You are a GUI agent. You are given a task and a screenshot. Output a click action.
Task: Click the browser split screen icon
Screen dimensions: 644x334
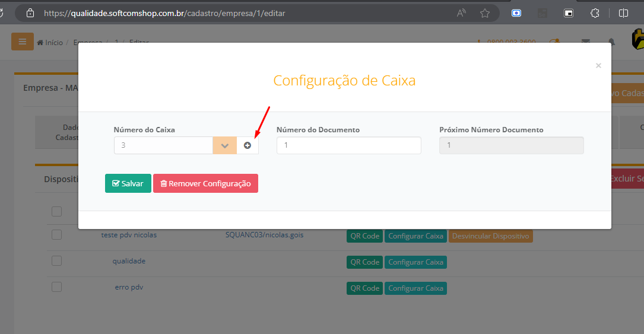(x=623, y=13)
